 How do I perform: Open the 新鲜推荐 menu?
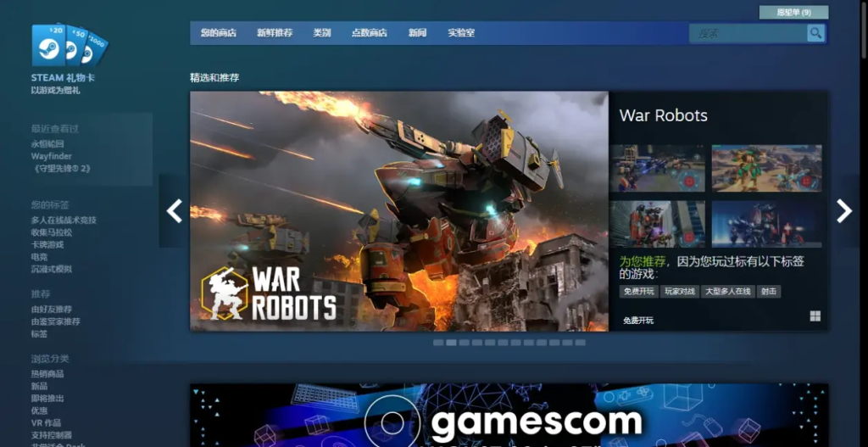tap(275, 33)
